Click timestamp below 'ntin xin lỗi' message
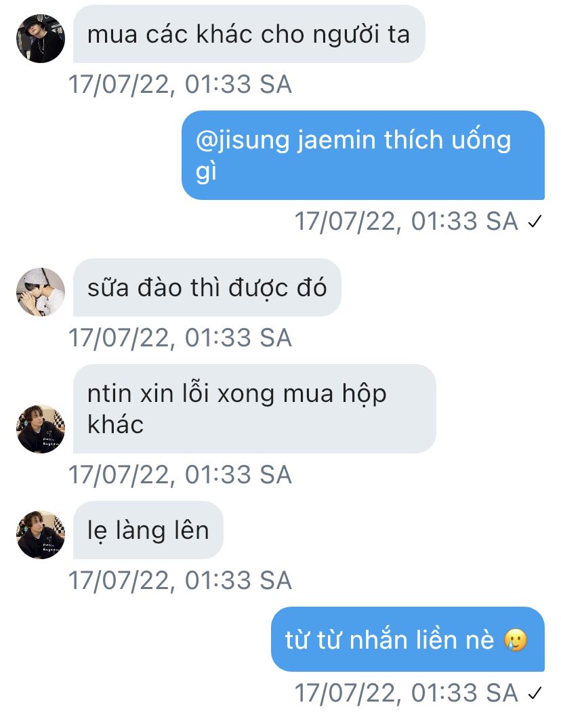Screen dimensions: 561x728 [180, 475]
